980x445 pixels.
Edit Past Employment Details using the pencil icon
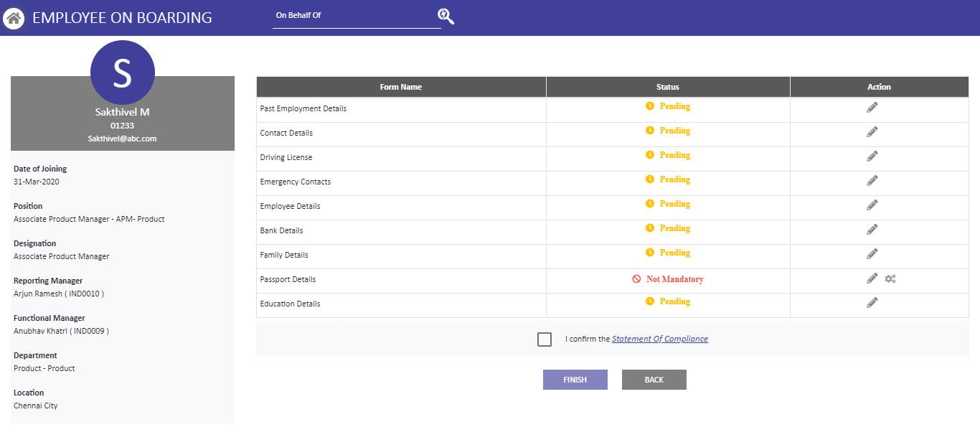872,106
